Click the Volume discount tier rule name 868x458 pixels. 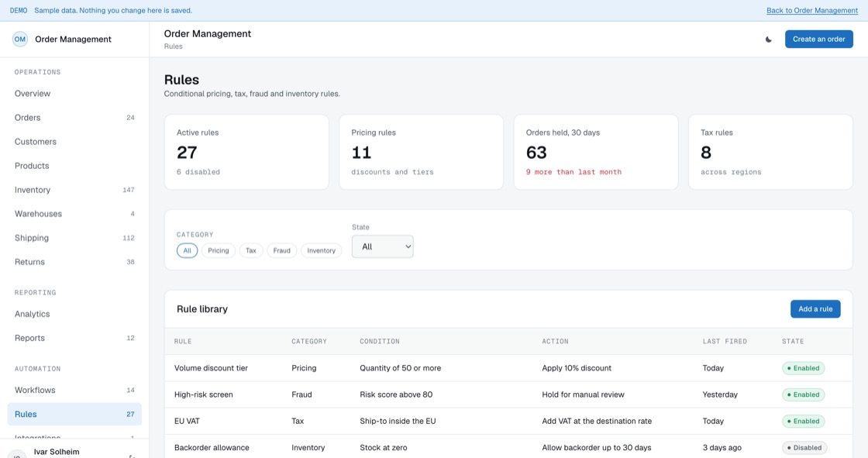pyautogui.click(x=211, y=368)
